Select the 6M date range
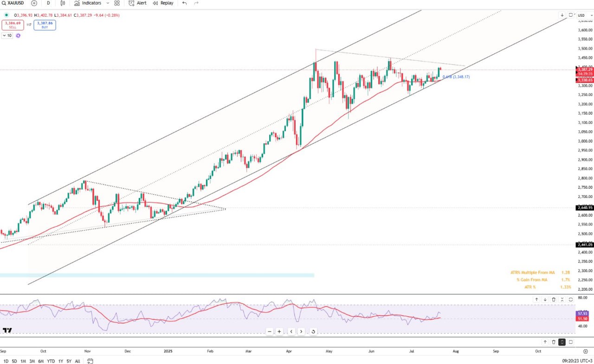 [x=41, y=361]
